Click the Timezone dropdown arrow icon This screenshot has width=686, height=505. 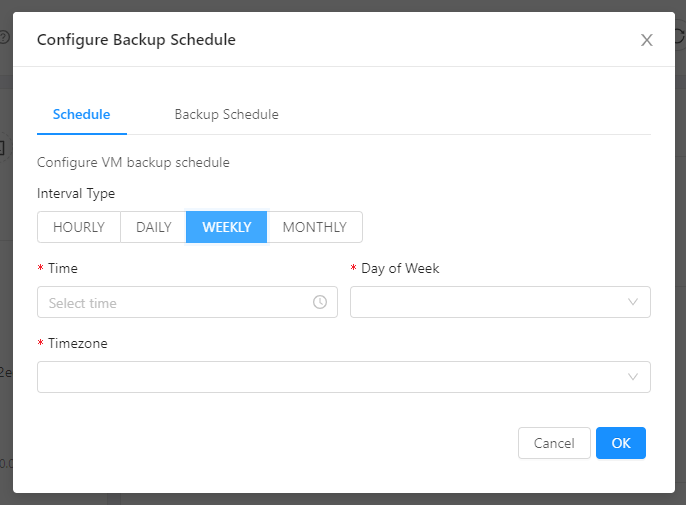pyautogui.click(x=633, y=377)
